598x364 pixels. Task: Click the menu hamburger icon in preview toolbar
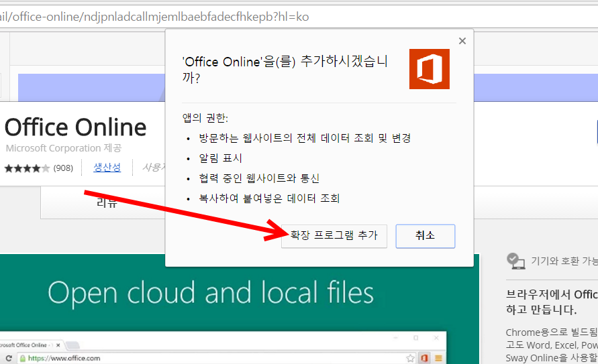click(x=438, y=358)
